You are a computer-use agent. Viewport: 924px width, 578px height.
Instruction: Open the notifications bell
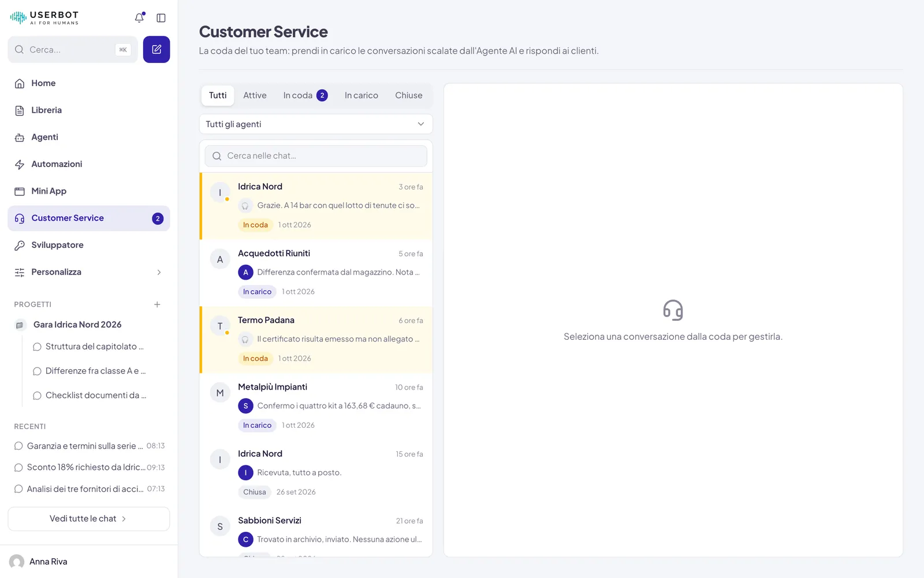point(139,18)
